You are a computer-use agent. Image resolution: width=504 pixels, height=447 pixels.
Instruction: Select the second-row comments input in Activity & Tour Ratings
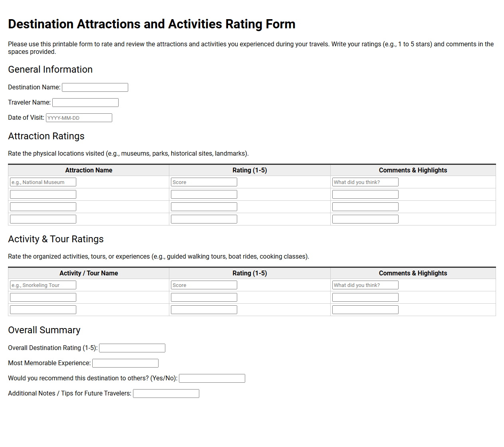[365, 297]
